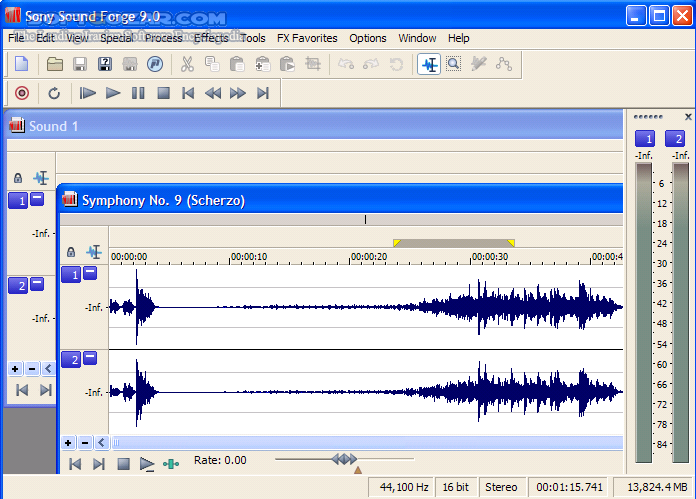Select the Magnify tool
The height and width of the screenshot is (499, 696).
(453, 64)
